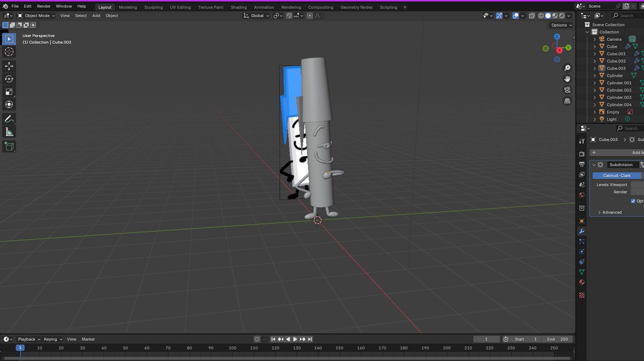Toggle the show overlays button
This screenshot has height=361, width=644.
(516, 16)
